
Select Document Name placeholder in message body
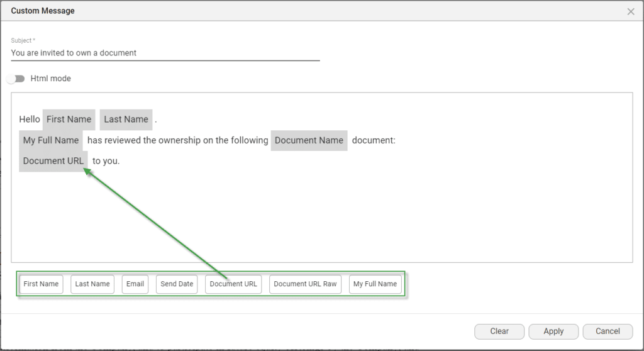pyautogui.click(x=309, y=140)
